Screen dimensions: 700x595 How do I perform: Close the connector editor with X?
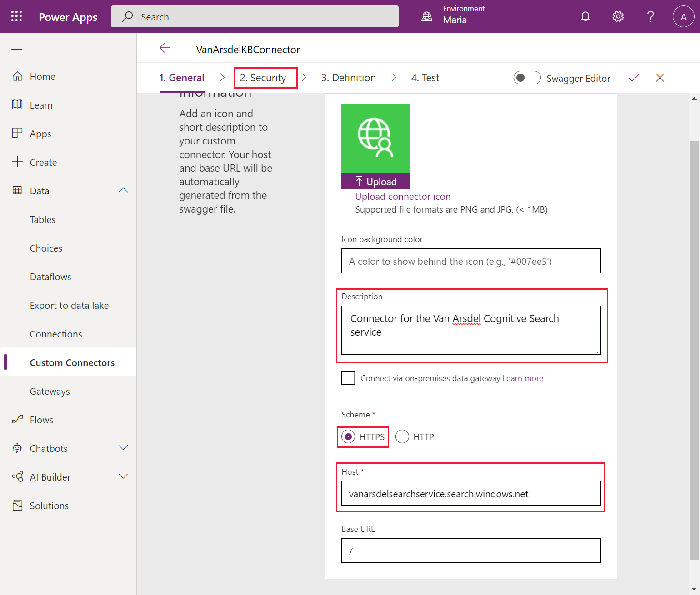660,78
